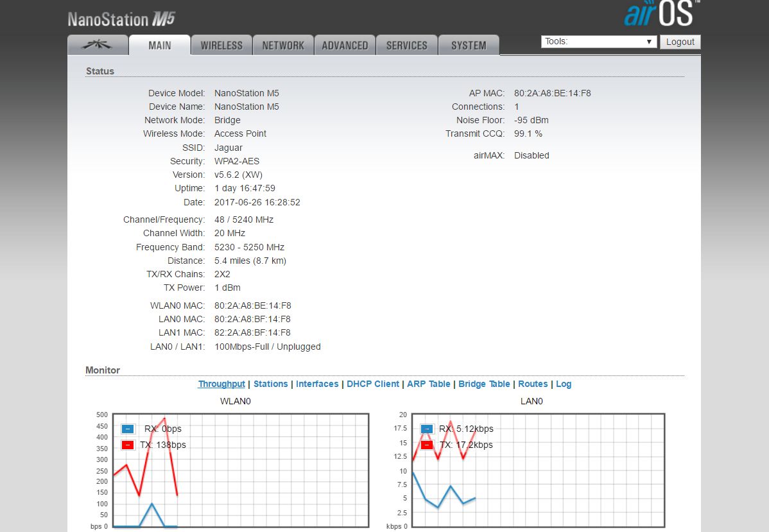Click the date 2017-06-26 16:28:52
This screenshot has height=532, width=769.
pos(257,203)
